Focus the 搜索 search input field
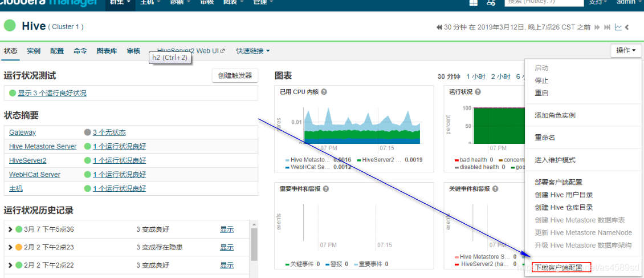Image resolution: width=644 pixels, height=278 pixels. (x=544, y=2)
